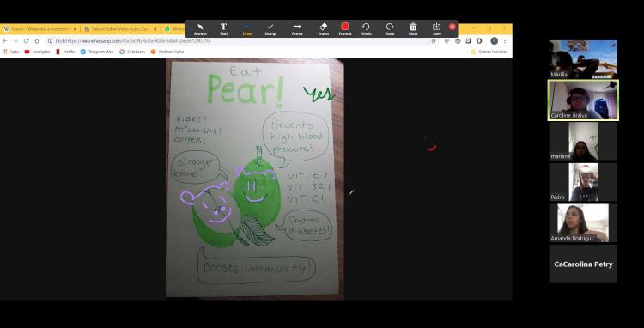
Task: Save the annotated screen
Action: pyautogui.click(x=436, y=29)
